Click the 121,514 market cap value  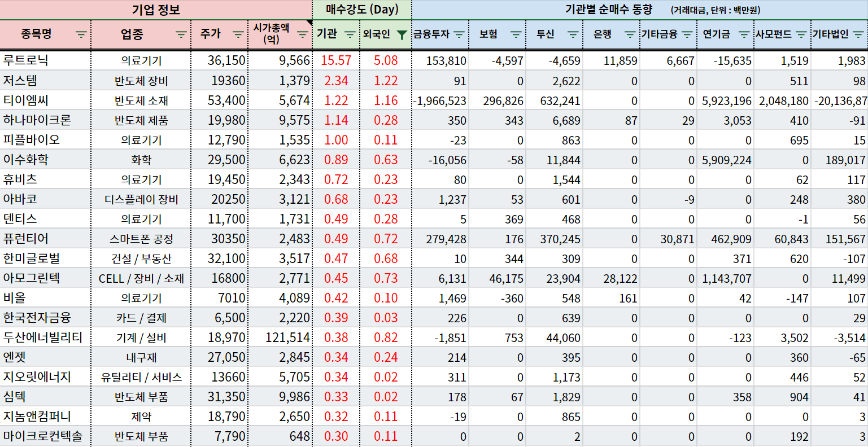point(287,338)
